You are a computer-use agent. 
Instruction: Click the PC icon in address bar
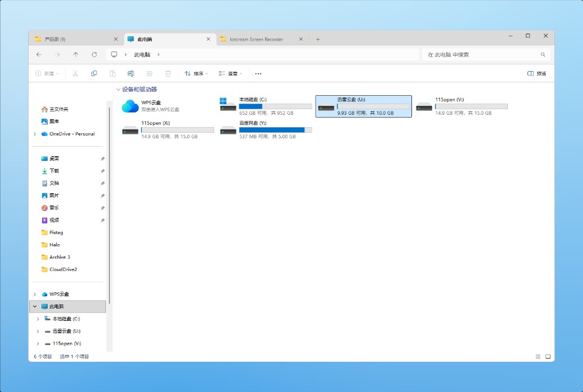114,55
